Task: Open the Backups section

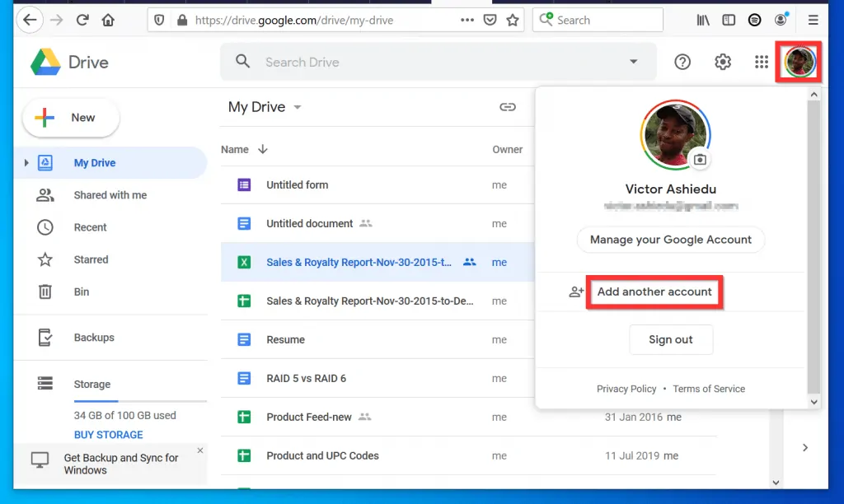Action: pyautogui.click(x=93, y=337)
